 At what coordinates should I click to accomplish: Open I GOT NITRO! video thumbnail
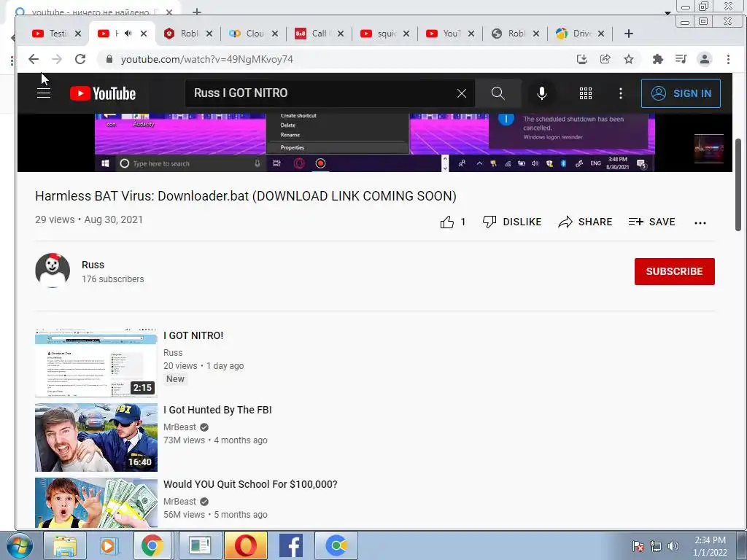click(96, 363)
